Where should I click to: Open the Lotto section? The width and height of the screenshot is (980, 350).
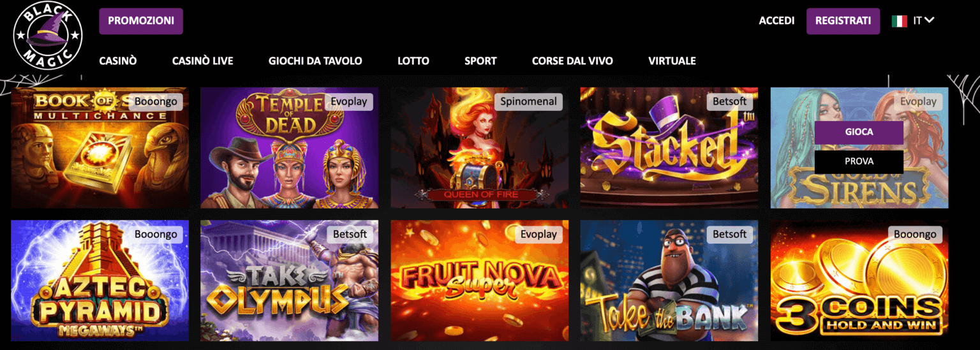(x=413, y=61)
